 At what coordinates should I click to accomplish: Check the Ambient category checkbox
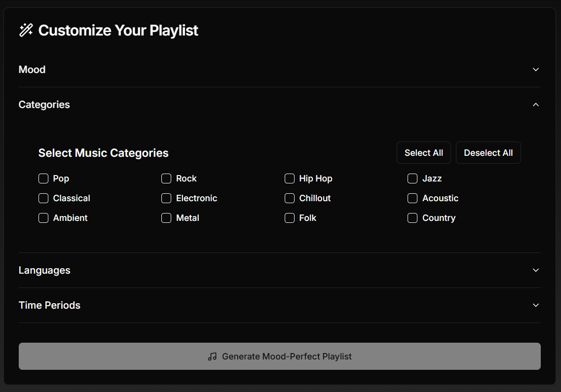[x=43, y=218]
